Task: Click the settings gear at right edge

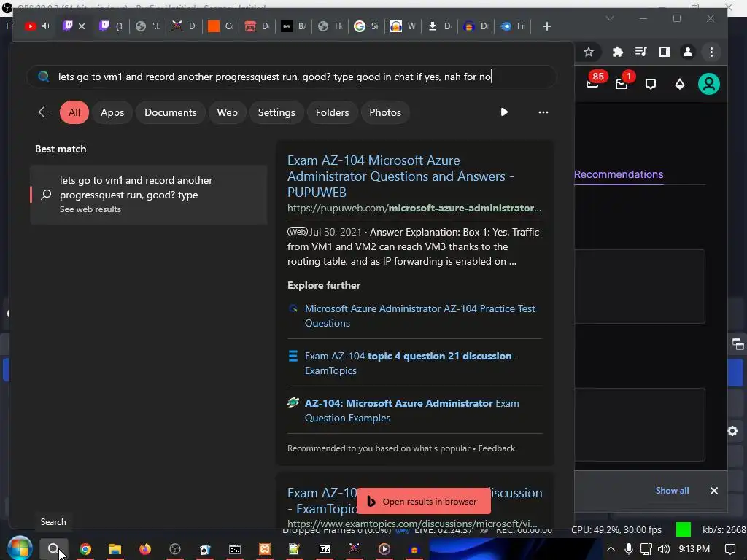Action: point(732,431)
